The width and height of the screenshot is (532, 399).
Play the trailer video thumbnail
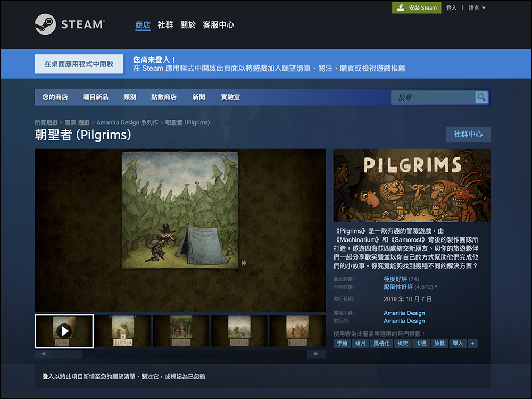pos(64,331)
